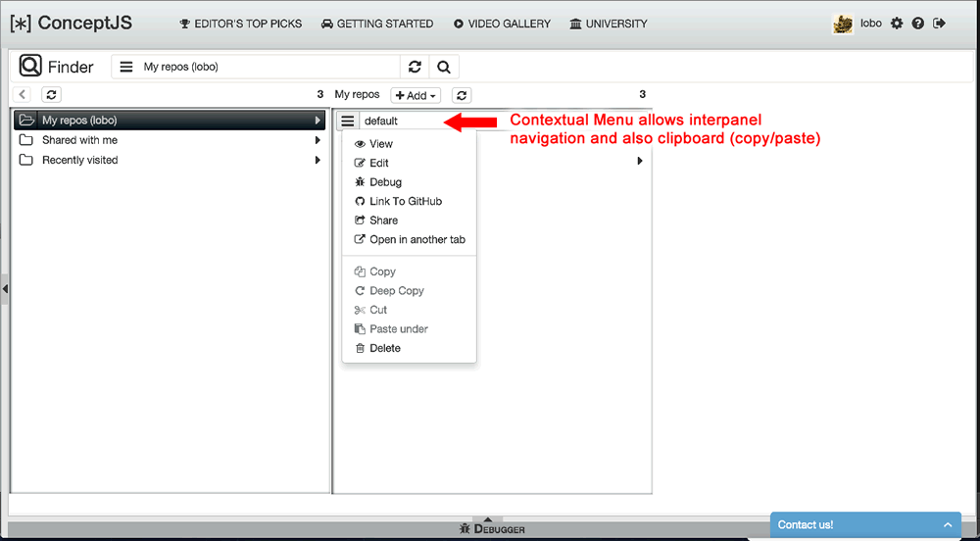Click the lobo username
The width and height of the screenshot is (980, 541).
point(871,24)
